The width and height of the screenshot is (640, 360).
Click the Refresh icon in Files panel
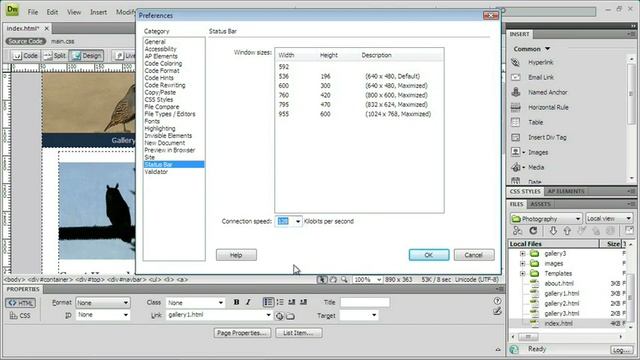pos(533,231)
